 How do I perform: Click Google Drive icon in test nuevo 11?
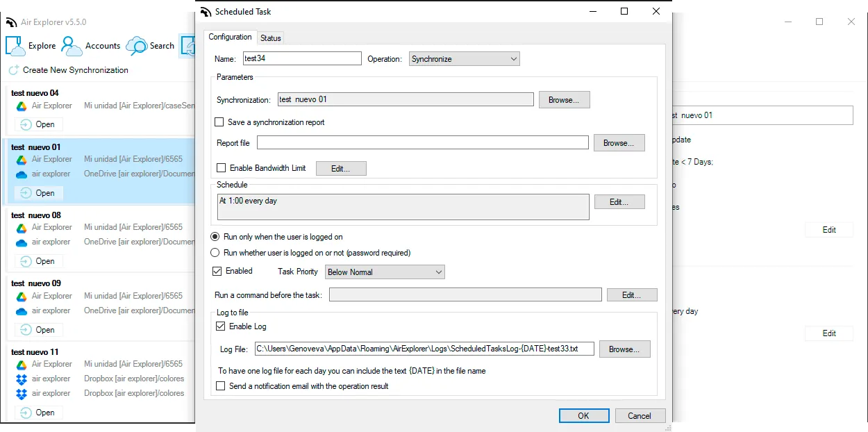tap(22, 365)
